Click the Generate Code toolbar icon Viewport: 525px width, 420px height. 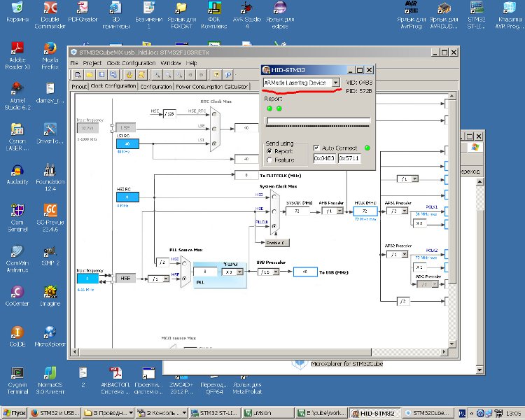coord(141,74)
